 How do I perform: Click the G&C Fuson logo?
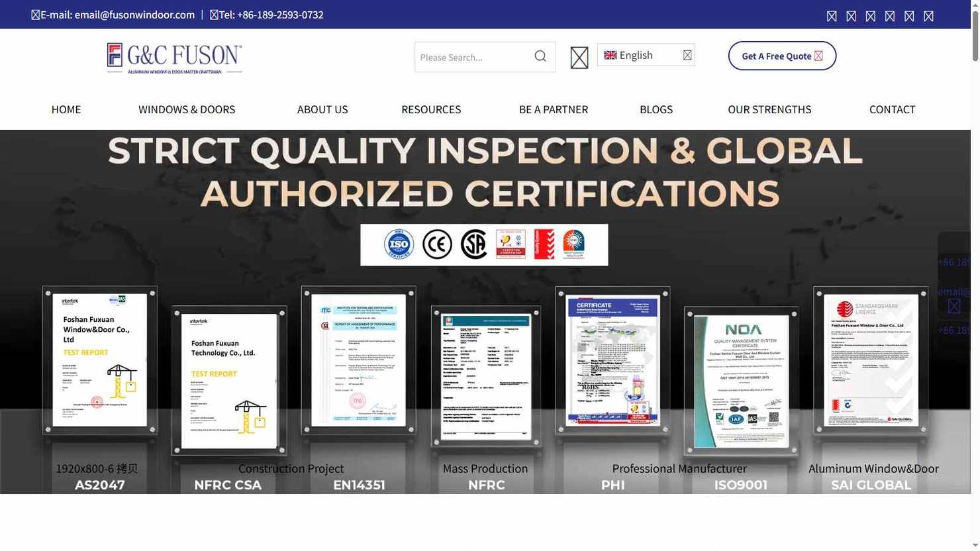174,58
